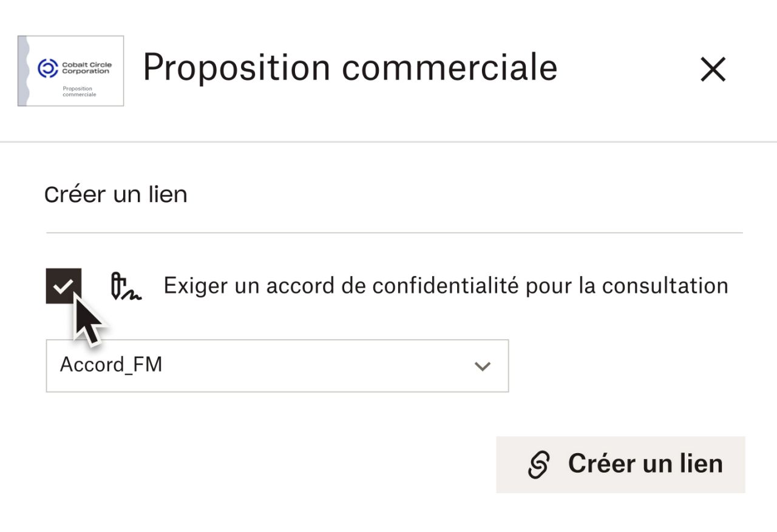The image size is (777, 532).
Task: Click the Accord_FM field text area
Action: [111, 365]
